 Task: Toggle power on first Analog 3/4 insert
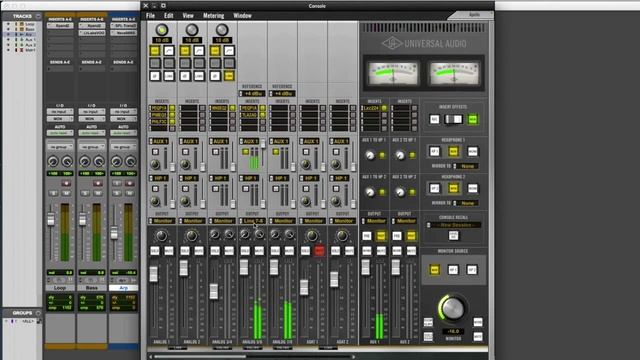click(x=233, y=108)
